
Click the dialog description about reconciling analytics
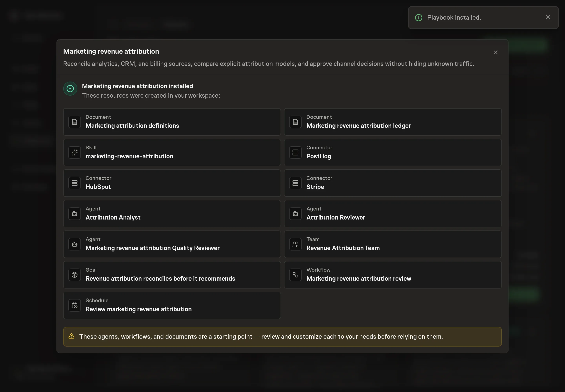[x=269, y=64]
